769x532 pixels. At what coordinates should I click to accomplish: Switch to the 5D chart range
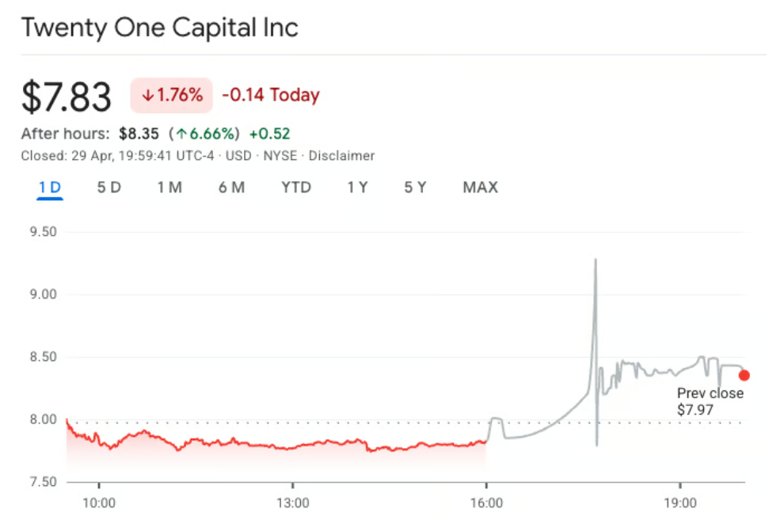[x=109, y=188]
